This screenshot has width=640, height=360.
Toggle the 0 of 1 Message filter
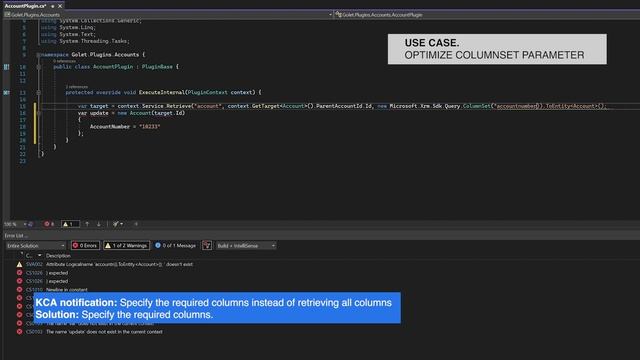point(176,246)
